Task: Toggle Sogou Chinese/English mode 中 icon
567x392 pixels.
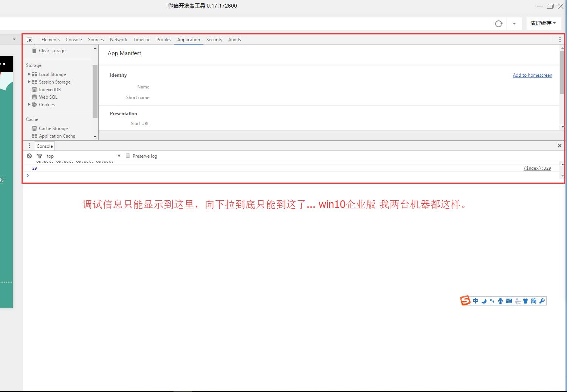Action: click(476, 301)
